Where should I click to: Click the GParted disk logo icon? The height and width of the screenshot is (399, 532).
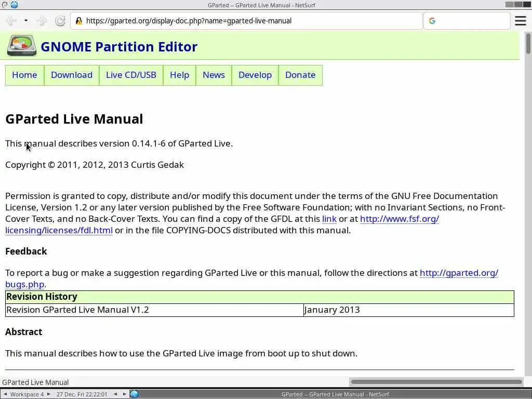pyautogui.click(x=22, y=46)
